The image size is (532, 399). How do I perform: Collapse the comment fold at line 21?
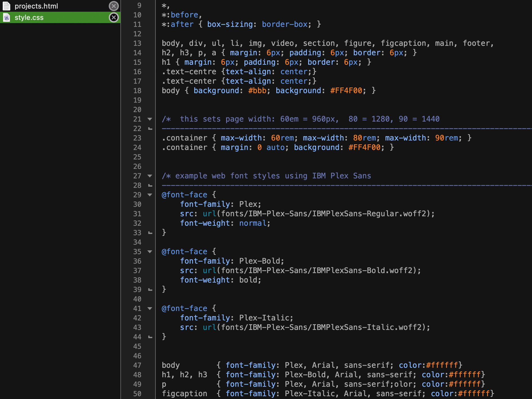click(150, 119)
